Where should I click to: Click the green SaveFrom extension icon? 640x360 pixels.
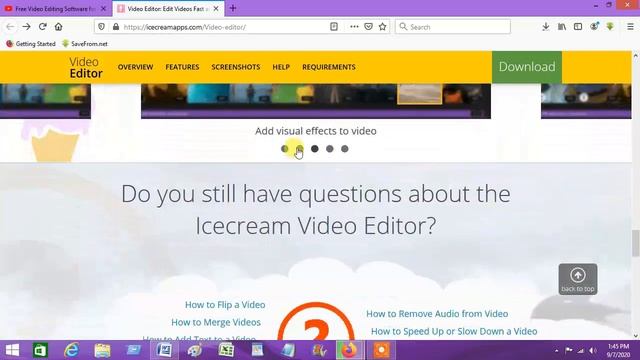point(610,27)
